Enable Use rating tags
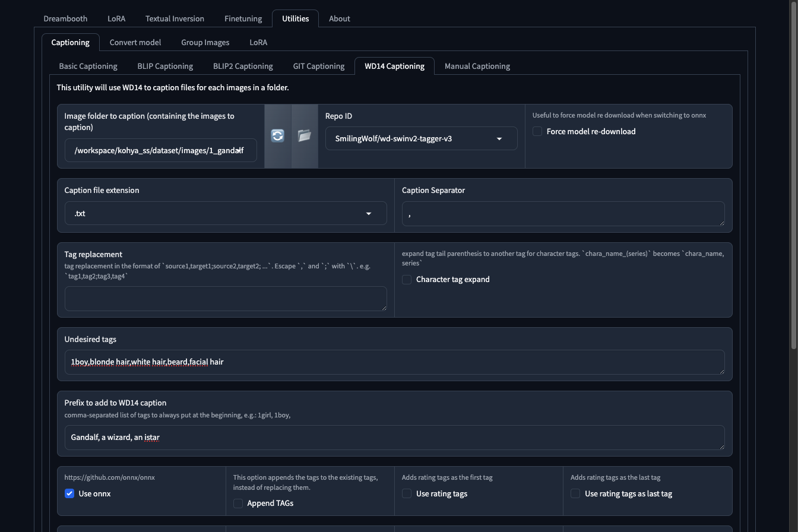The height and width of the screenshot is (532, 798). pyautogui.click(x=407, y=493)
